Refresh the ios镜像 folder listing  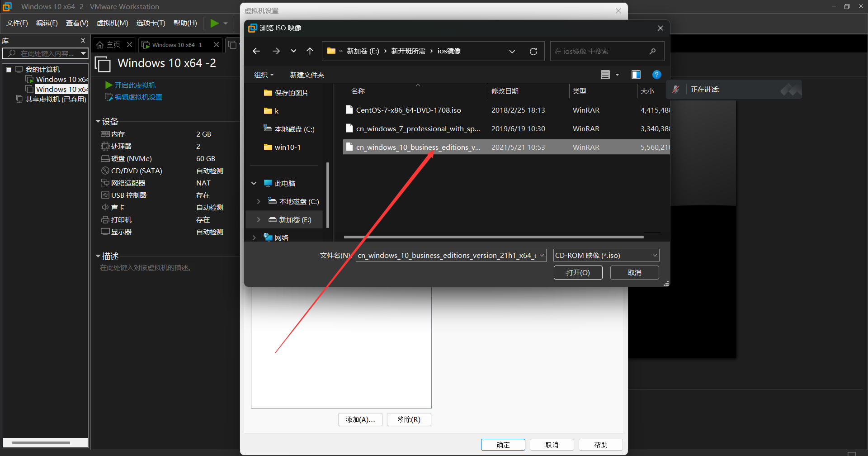pos(533,51)
